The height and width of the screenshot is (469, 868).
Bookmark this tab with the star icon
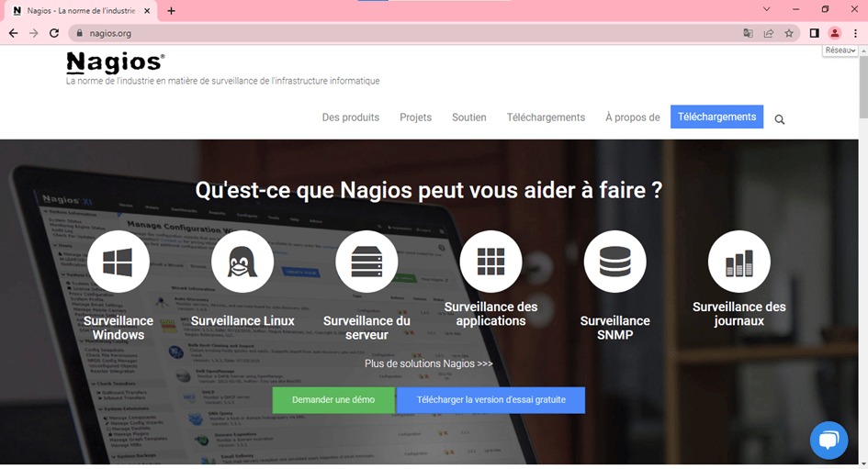[x=789, y=33]
